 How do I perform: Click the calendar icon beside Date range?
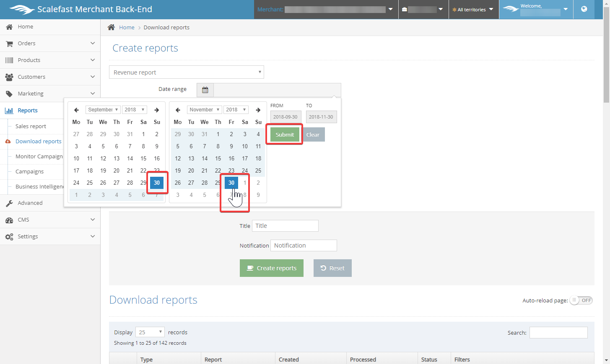[205, 90]
